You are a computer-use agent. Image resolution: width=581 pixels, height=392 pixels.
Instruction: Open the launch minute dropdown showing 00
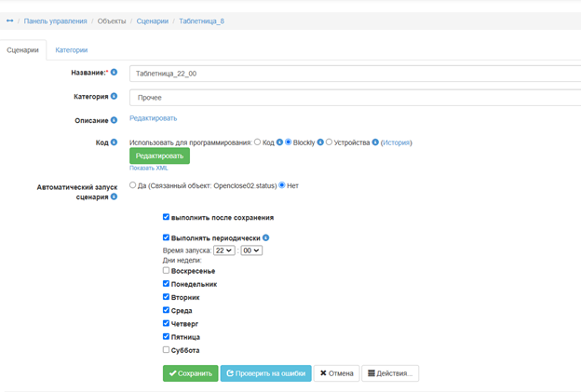tap(251, 250)
